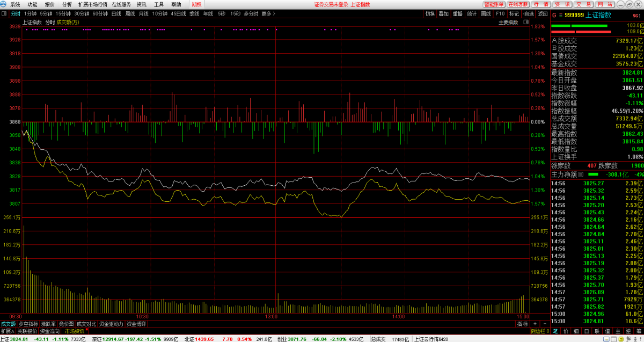Open the 指标 indicator selector

coord(522,324)
